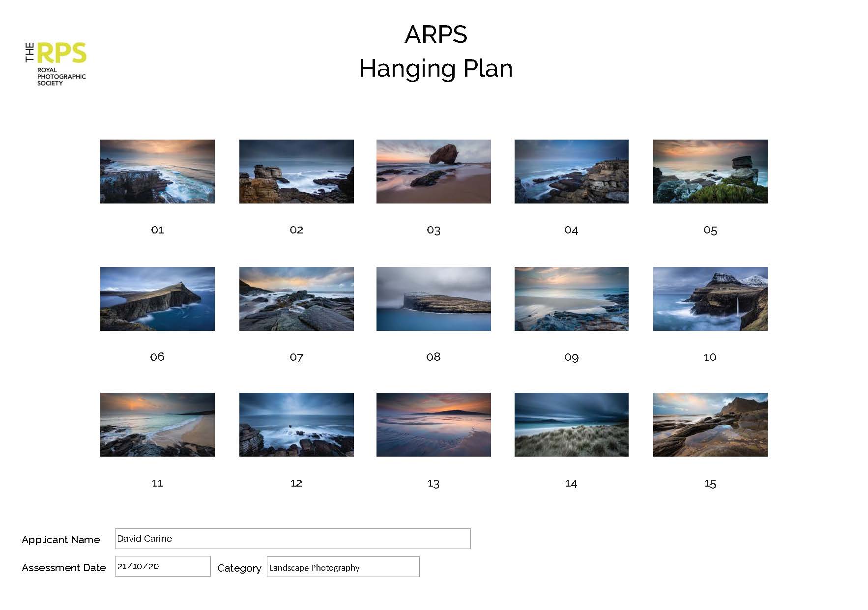The width and height of the screenshot is (868, 610).
Task: Click the Applicant Name field with David Carine
Action: tap(292, 539)
